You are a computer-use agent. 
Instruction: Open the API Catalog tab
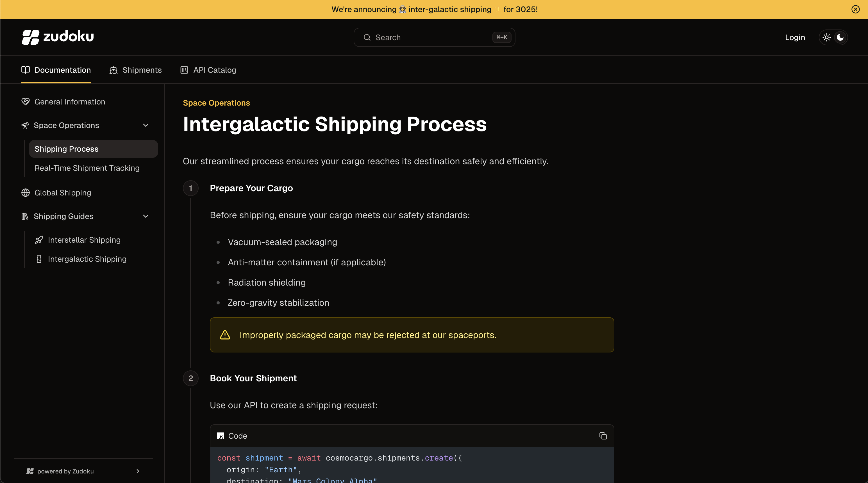[208, 70]
